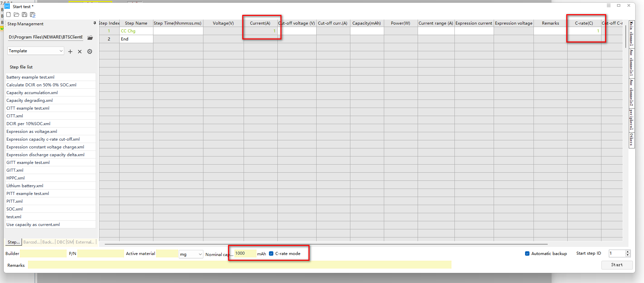Image resolution: width=644 pixels, height=283 pixels.
Task: Open the mg unit dropdown
Action: pos(191,254)
